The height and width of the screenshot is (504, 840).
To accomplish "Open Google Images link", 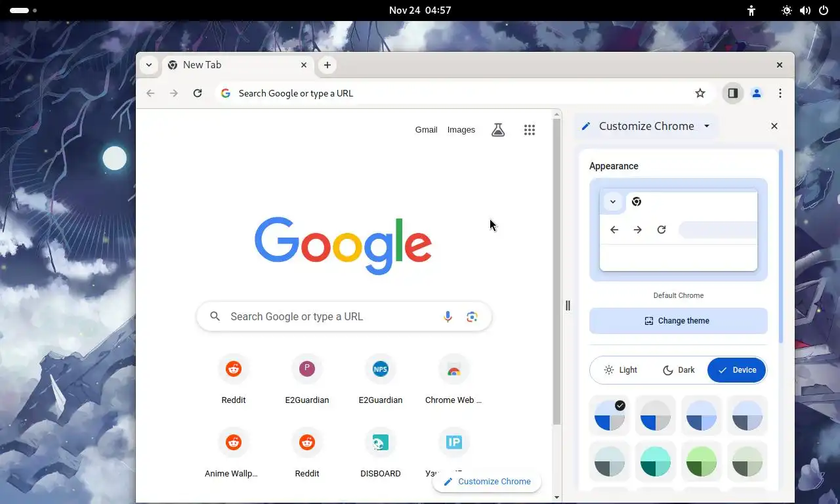I will pyautogui.click(x=461, y=130).
